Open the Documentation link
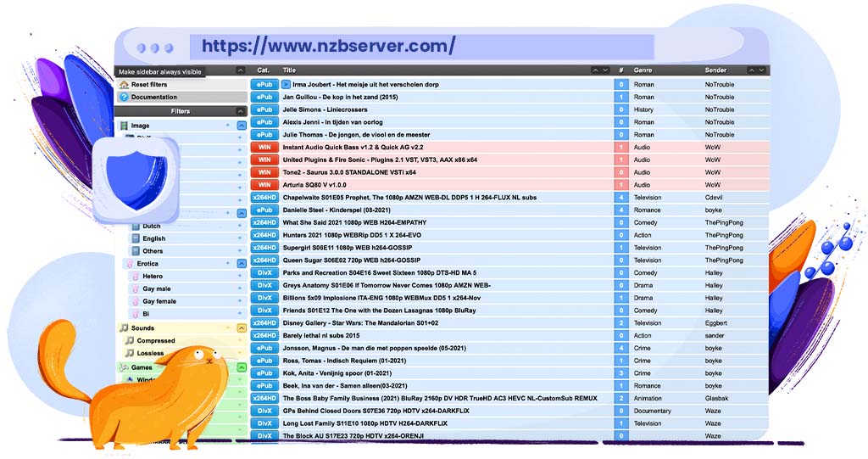This screenshot has width=868, height=459. pyautogui.click(x=154, y=97)
